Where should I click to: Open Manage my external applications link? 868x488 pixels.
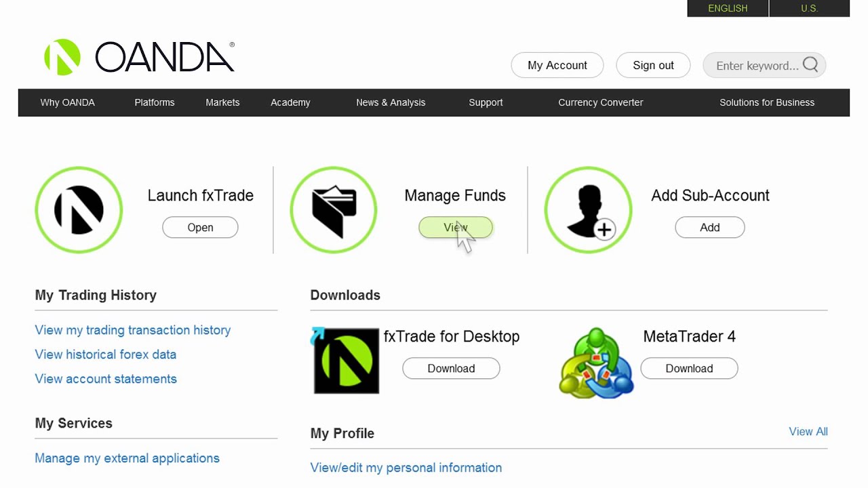coord(127,458)
